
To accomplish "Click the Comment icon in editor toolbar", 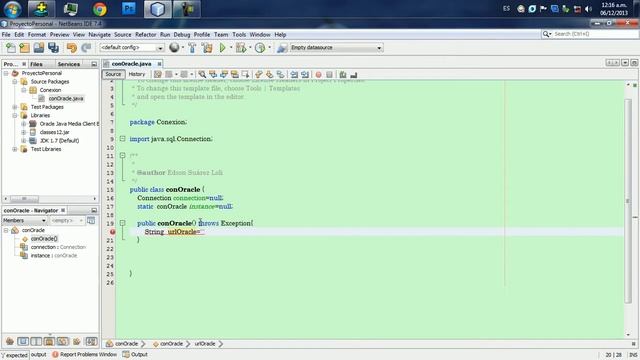I will click(343, 74).
